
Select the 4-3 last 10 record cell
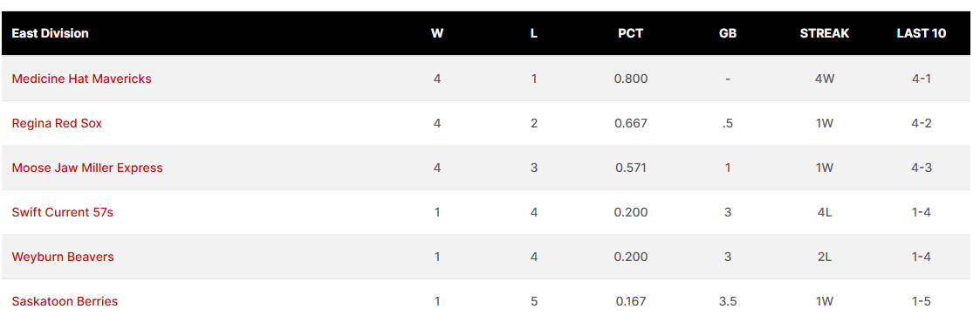(x=922, y=168)
